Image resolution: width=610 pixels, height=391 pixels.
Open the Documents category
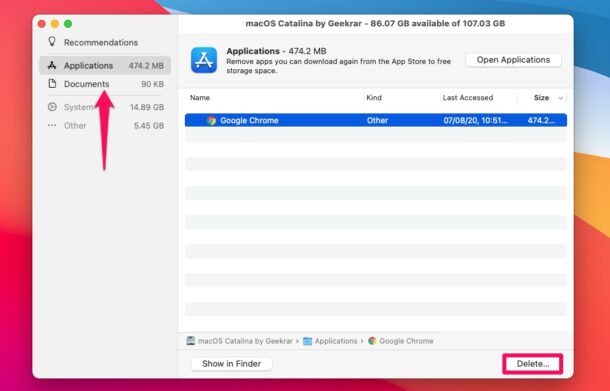coord(105,84)
